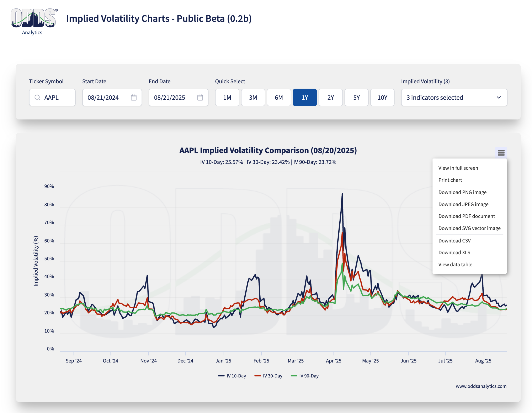Image resolution: width=532 pixels, height=413 pixels.
Task: Choose View data table
Action: pyautogui.click(x=469, y=265)
